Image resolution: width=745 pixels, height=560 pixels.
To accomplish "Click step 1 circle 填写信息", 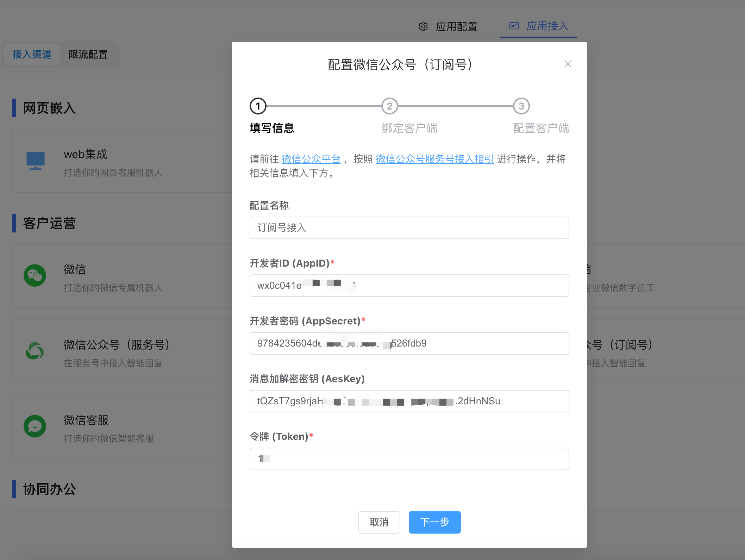I will [258, 106].
